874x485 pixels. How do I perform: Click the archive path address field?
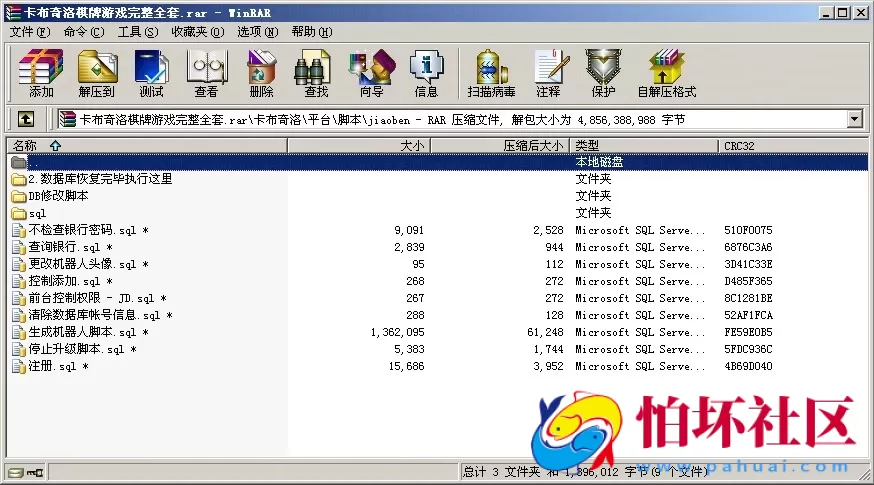(451, 119)
